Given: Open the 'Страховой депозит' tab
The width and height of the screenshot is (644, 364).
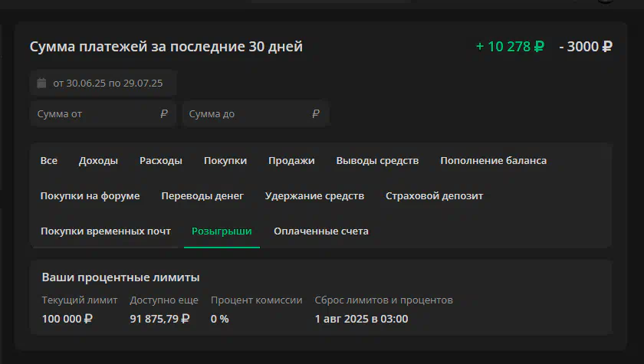Looking at the screenshot, I should [434, 195].
